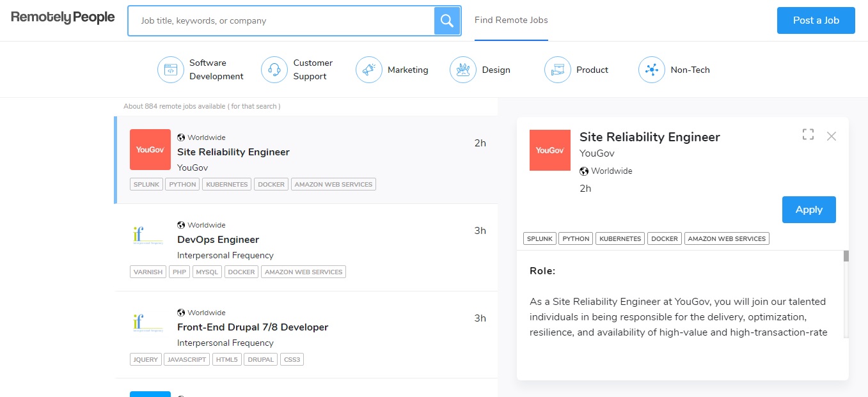868x397 pixels.
Task: Click the YouGov logo in job list
Action: tap(150, 150)
